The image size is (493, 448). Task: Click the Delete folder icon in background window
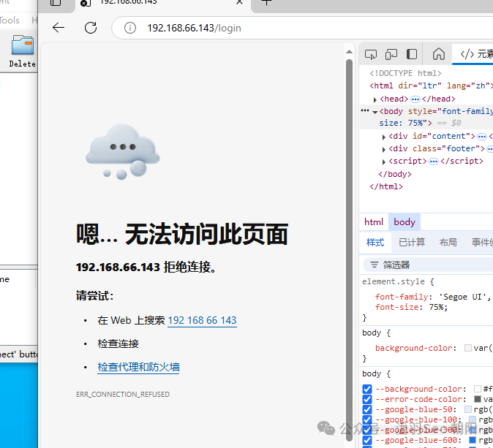tap(23, 51)
